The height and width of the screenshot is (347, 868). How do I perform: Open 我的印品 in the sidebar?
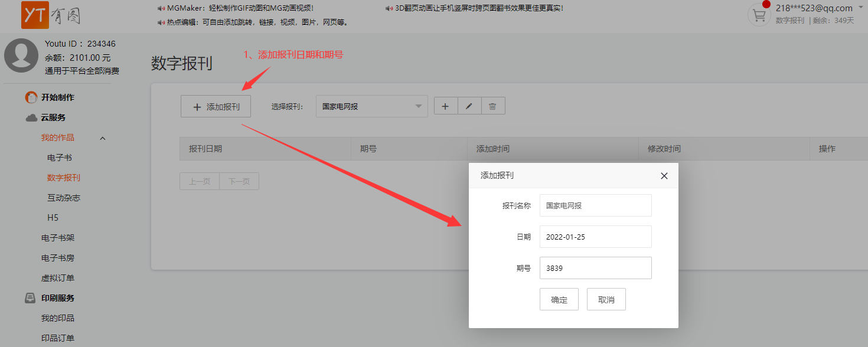click(x=58, y=318)
